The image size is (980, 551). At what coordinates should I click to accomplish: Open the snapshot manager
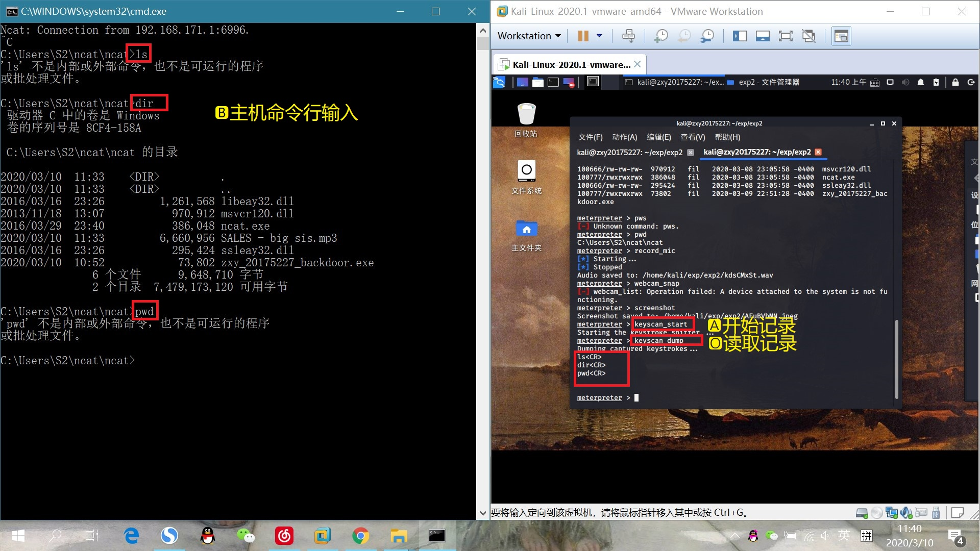[707, 36]
